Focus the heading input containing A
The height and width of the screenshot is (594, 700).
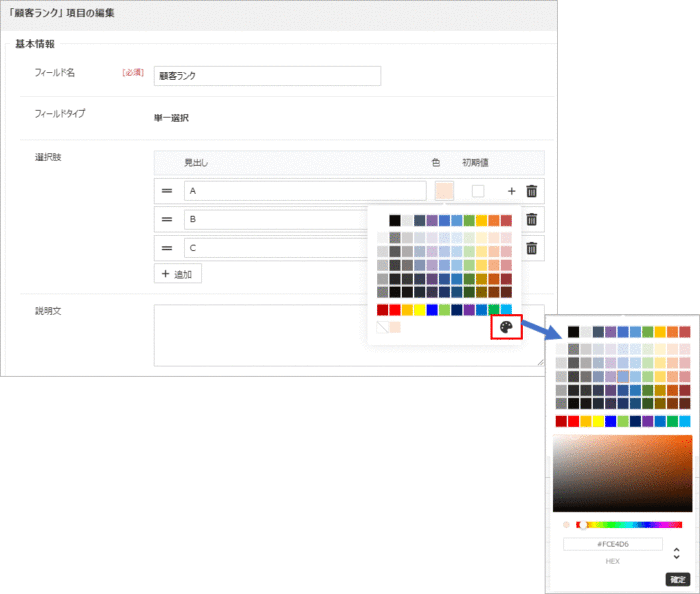click(x=305, y=191)
